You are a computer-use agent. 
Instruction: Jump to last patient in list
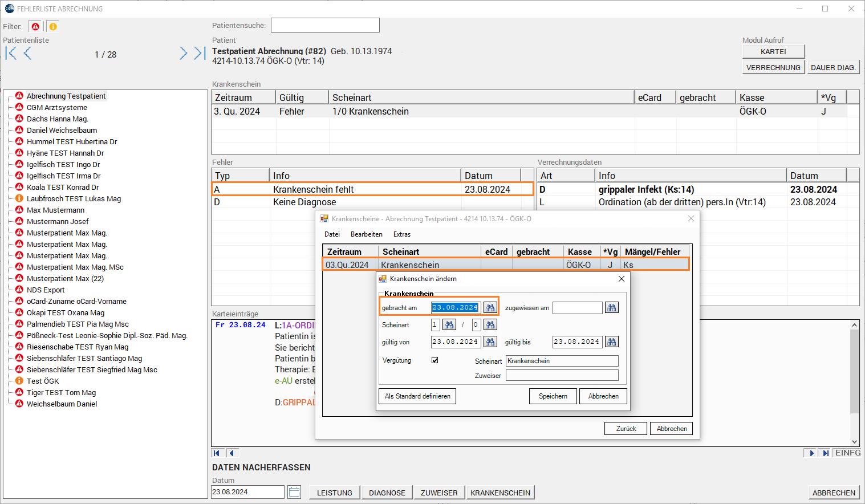tap(199, 54)
